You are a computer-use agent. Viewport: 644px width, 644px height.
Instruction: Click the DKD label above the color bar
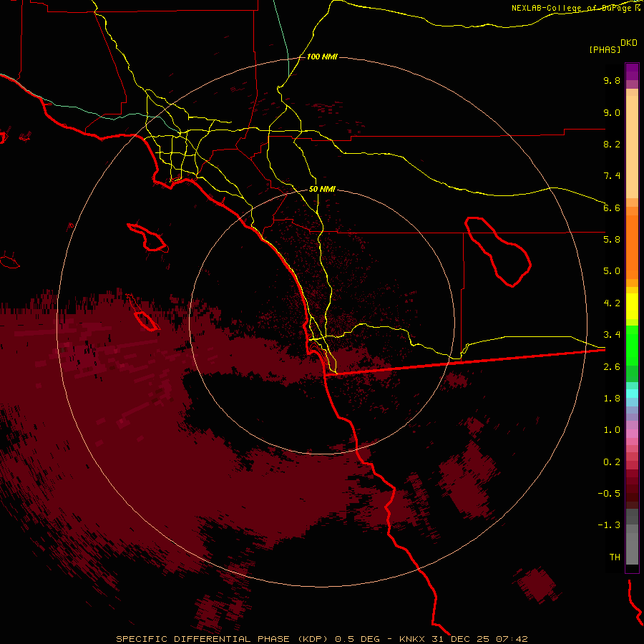click(x=629, y=43)
